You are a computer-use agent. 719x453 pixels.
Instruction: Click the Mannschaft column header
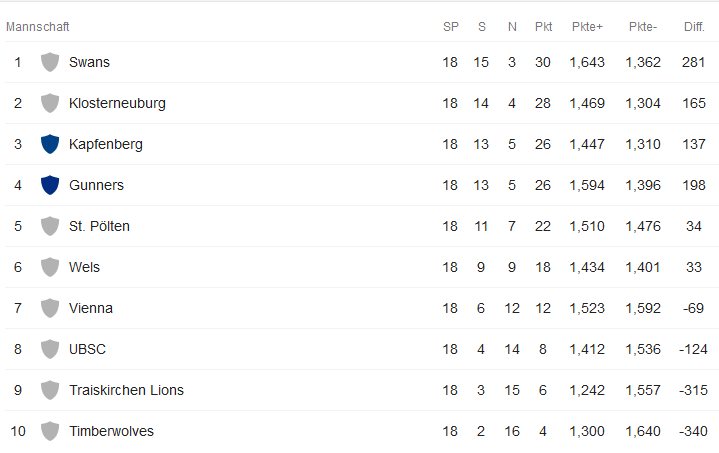point(37,26)
